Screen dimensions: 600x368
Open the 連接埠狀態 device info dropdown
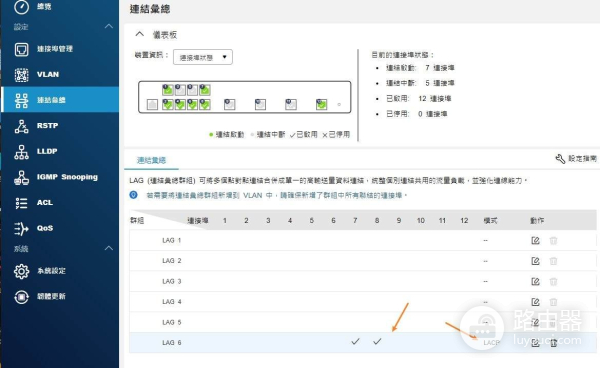pyautogui.click(x=203, y=57)
